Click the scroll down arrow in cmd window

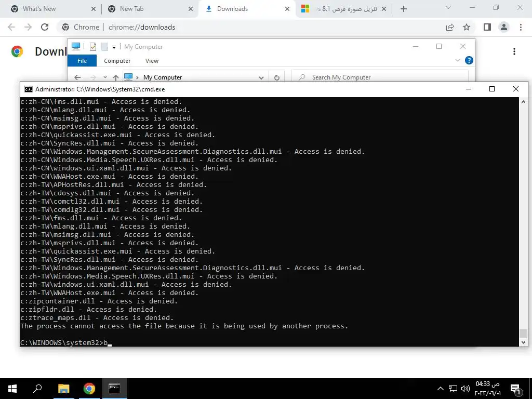[x=523, y=342]
